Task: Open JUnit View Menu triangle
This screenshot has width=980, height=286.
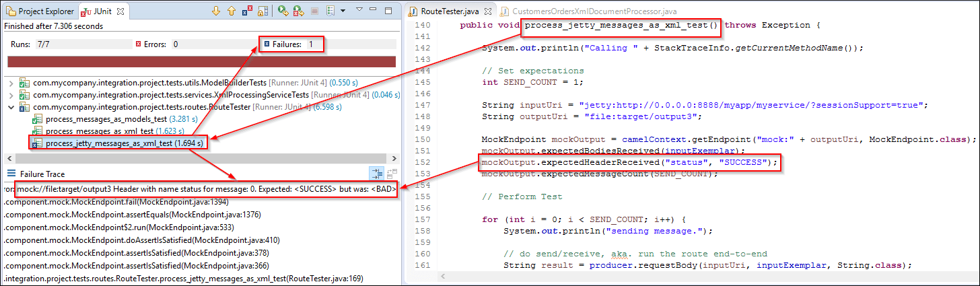Action: click(x=359, y=11)
